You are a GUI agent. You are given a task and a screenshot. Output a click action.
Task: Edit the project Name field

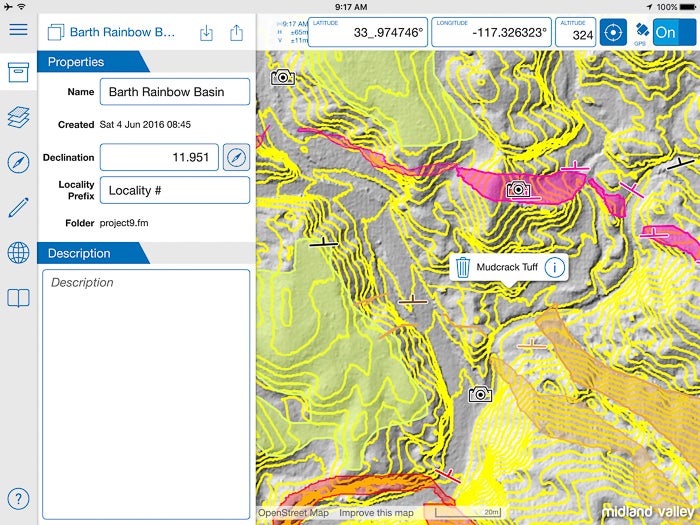click(174, 92)
